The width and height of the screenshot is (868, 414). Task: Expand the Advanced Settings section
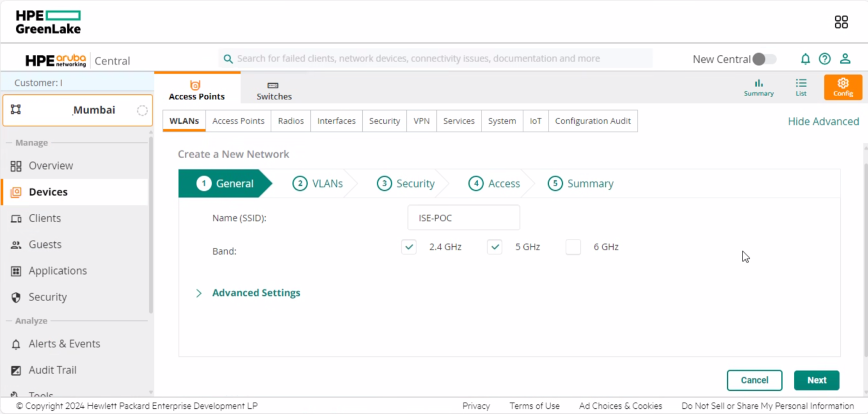[256, 293]
